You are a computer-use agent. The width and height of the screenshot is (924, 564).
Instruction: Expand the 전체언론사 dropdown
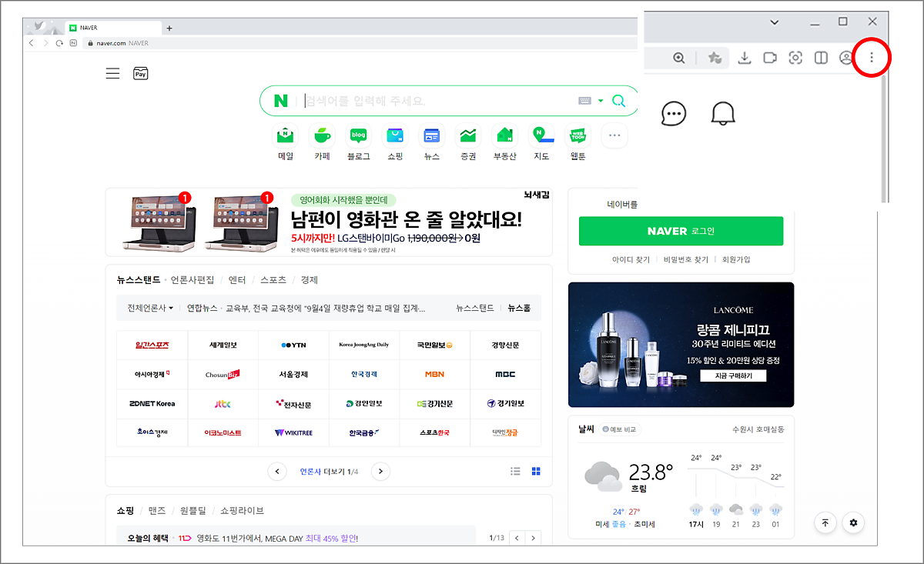150,308
